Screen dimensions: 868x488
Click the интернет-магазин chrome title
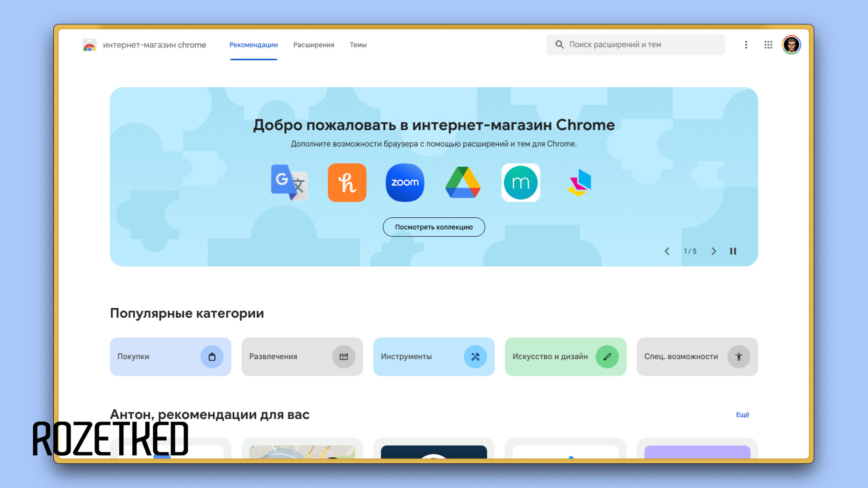pyautogui.click(x=155, y=45)
